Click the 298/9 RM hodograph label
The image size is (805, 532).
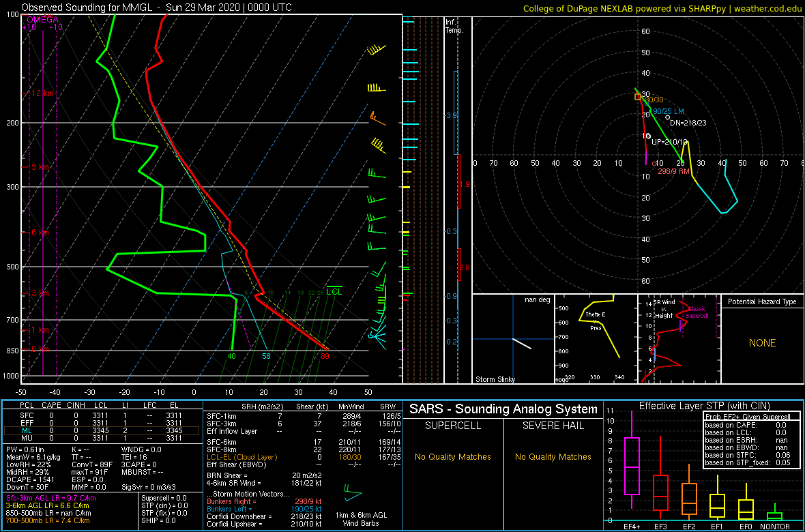673,171
